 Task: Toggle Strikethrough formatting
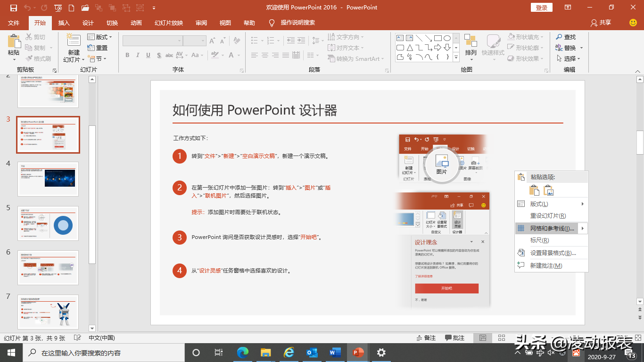pos(169,55)
